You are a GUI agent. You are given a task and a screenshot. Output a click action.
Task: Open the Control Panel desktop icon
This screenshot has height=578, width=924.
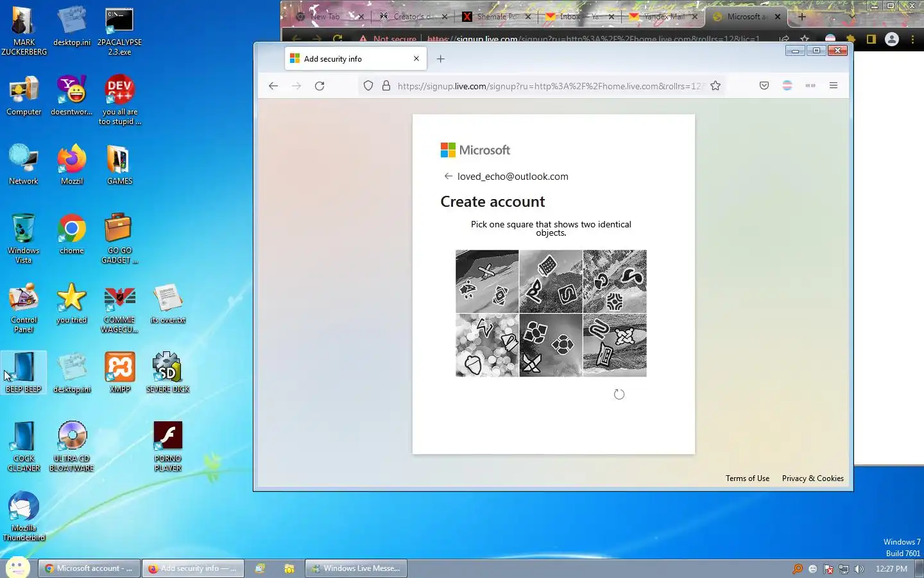click(x=24, y=308)
